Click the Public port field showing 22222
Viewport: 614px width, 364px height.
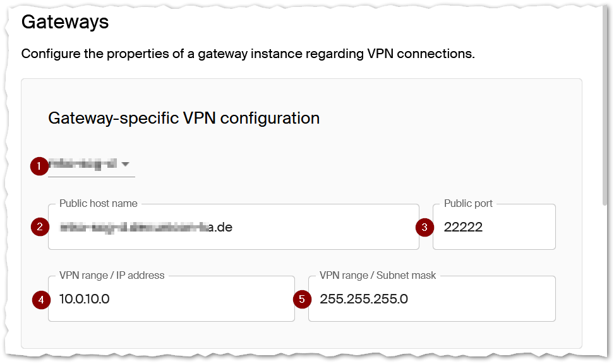[x=494, y=227]
